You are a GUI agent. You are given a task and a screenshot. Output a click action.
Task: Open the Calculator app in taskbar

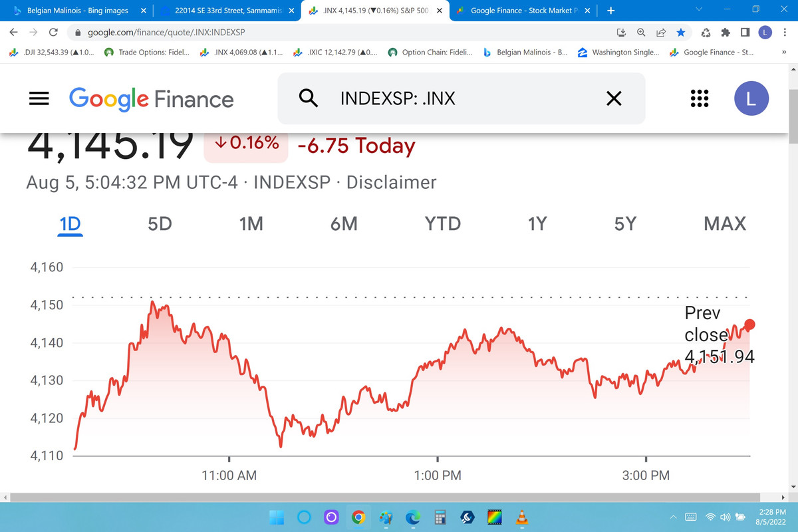(439, 517)
